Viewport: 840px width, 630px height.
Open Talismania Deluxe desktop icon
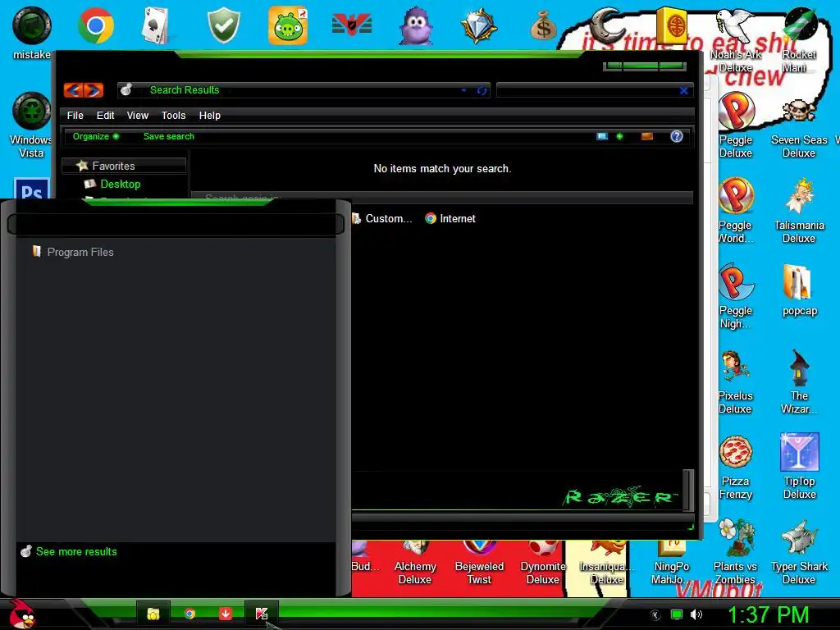799,211
